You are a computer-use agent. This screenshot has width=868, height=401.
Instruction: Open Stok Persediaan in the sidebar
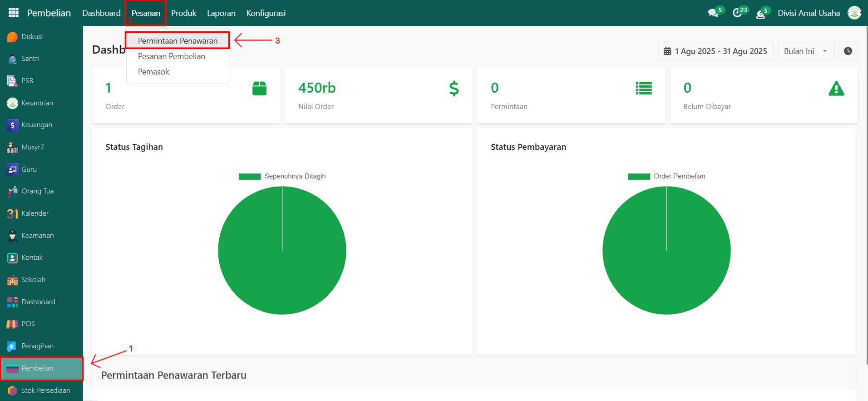(x=45, y=391)
